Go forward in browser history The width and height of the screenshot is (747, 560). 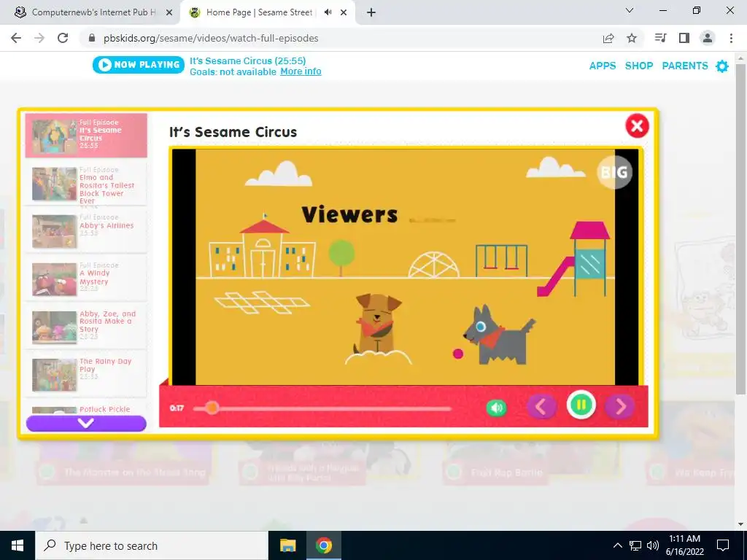click(x=39, y=38)
